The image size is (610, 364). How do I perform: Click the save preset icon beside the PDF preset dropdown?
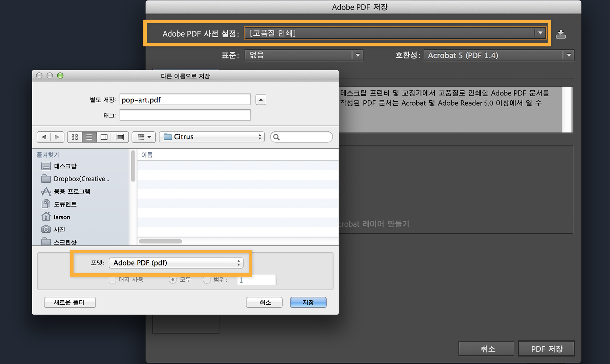pos(561,34)
